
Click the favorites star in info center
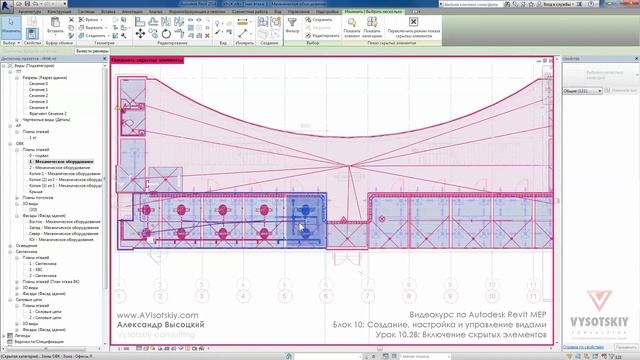coord(531,4)
